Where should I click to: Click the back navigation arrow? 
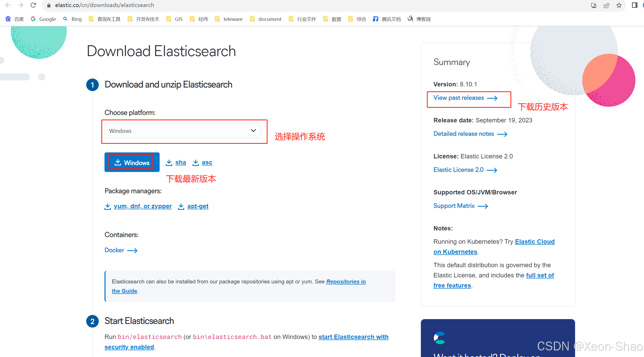pyautogui.click(x=8, y=5)
